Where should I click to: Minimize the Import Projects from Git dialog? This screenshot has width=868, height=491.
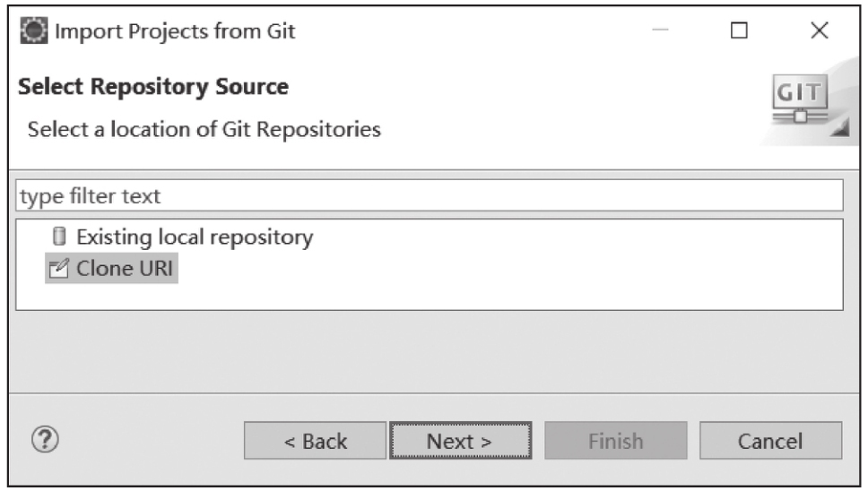tap(660, 30)
